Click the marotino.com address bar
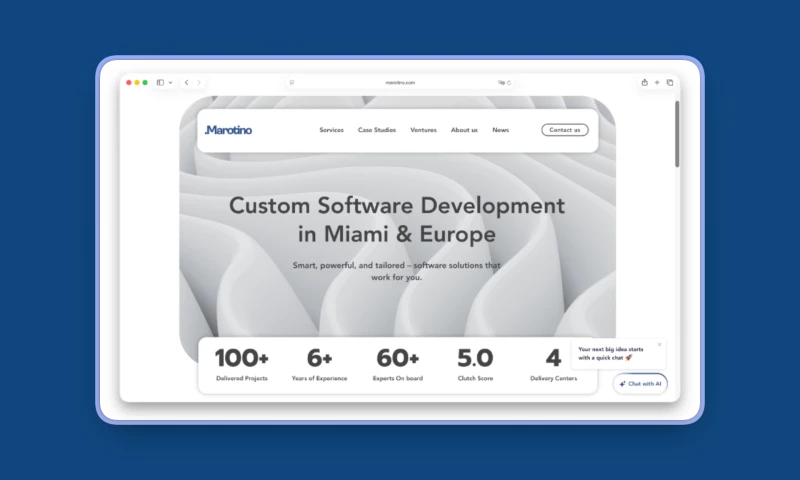Viewport: 800px width, 480px height. coord(400,83)
